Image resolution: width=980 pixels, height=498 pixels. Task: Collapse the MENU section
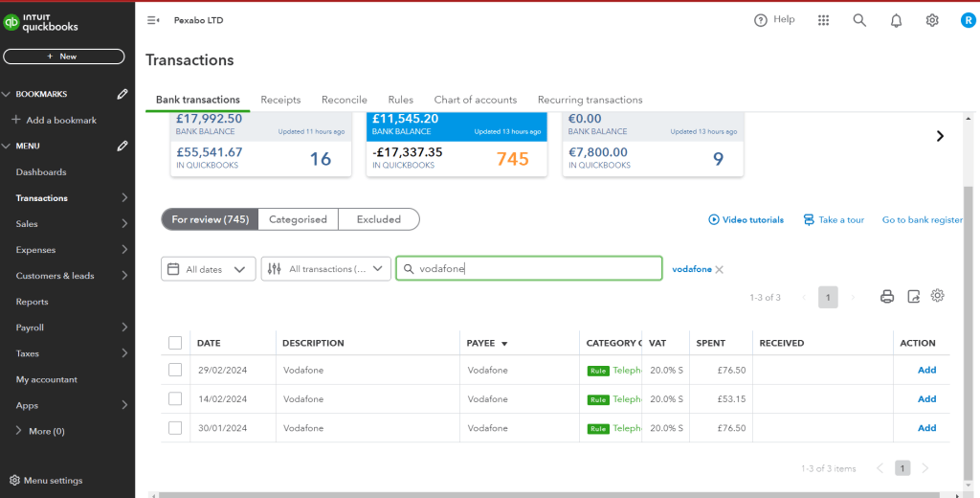tap(7, 146)
